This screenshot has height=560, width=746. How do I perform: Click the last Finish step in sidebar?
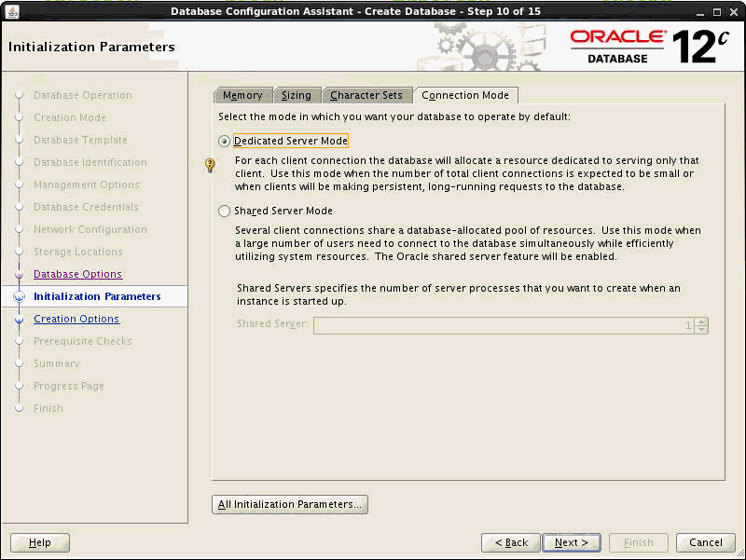[48, 408]
